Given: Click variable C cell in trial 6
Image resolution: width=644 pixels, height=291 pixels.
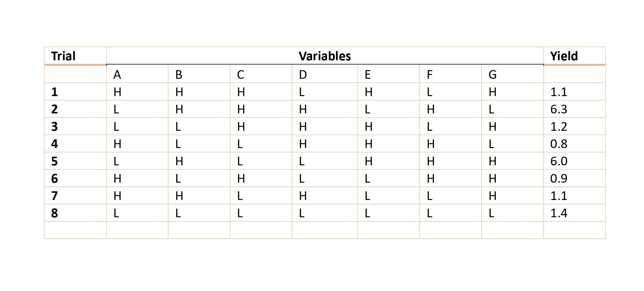Looking at the screenshot, I should click(241, 178).
